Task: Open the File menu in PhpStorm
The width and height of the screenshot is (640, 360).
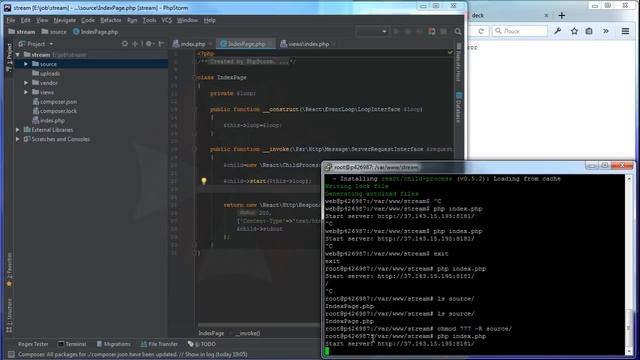Action: click(11, 20)
